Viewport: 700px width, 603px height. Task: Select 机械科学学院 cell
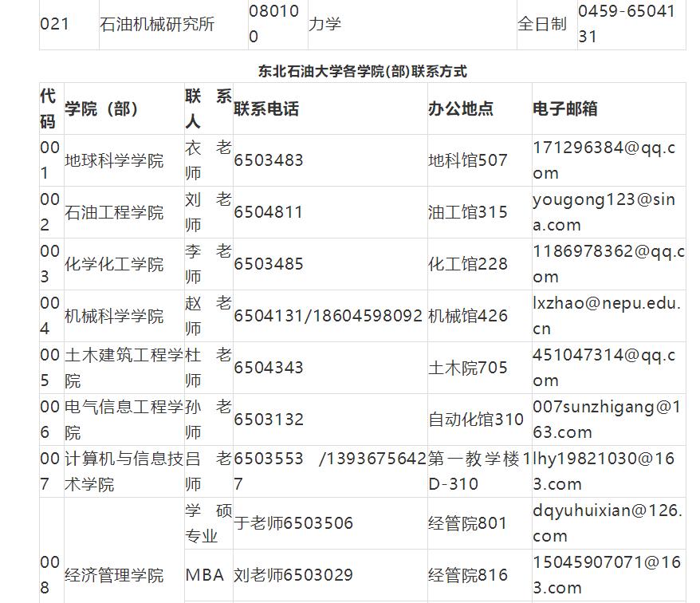pyautogui.click(x=114, y=316)
